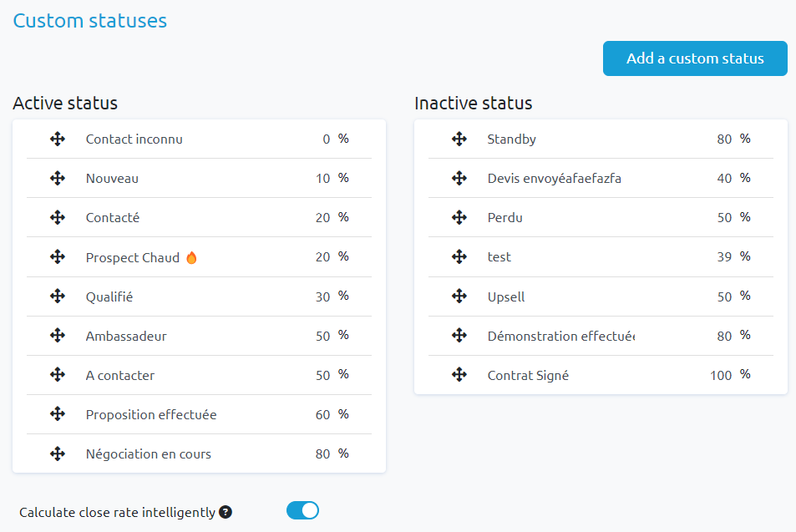This screenshot has height=532, width=796.
Task: Click the help icon beside close rate label
Action: coord(226,512)
